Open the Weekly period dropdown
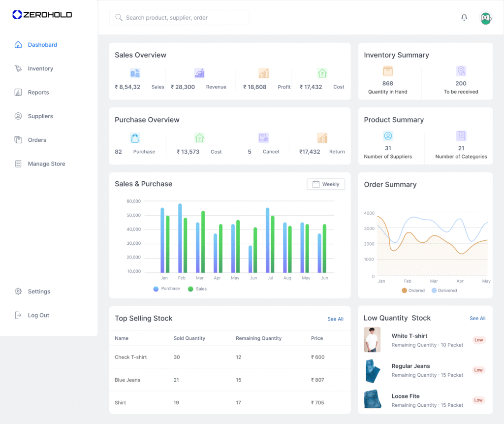This screenshot has width=504, height=424. pyautogui.click(x=326, y=184)
